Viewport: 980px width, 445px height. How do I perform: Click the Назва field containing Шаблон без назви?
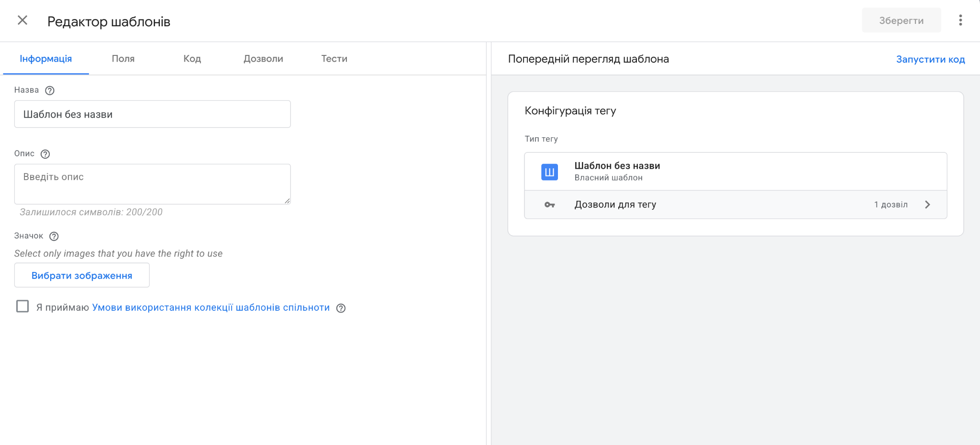152,114
